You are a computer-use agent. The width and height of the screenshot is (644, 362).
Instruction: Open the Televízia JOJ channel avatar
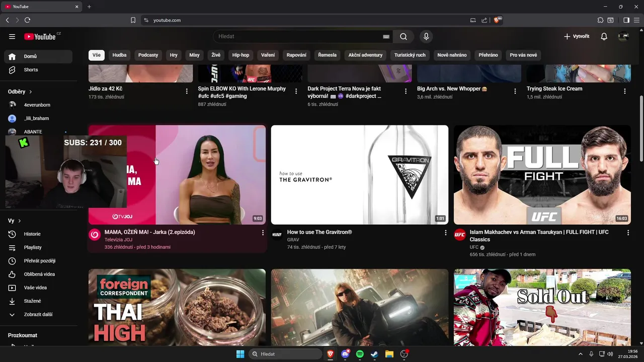pos(95,234)
